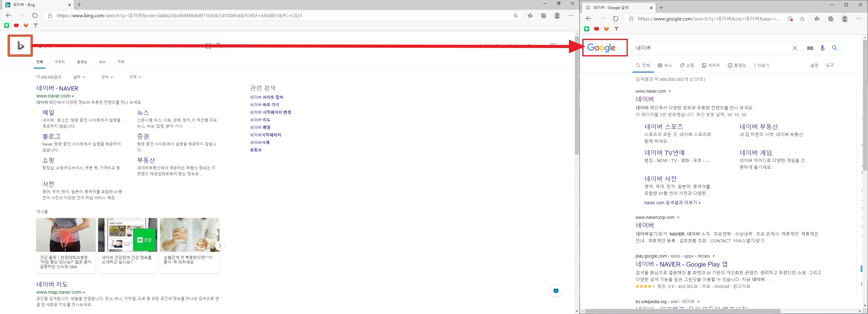Open the 네이버 지도 Bing result title
This screenshot has width=868, height=314.
click(52, 284)
